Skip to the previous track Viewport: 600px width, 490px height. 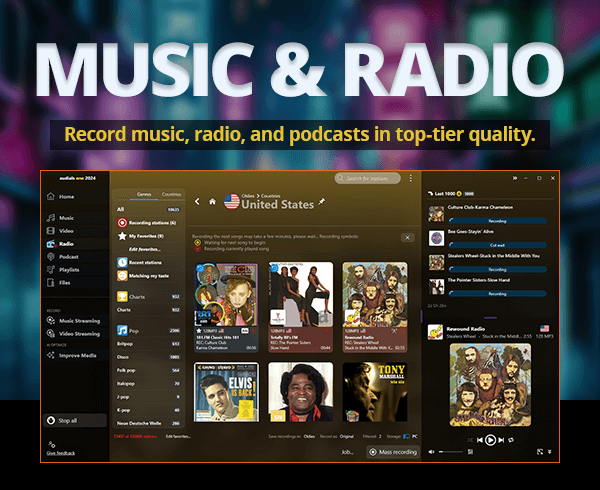click(480, 440)
